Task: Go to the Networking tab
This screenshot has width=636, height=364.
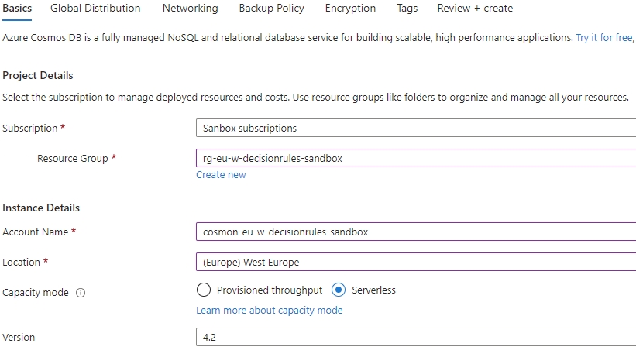Action: pos(190,9)
